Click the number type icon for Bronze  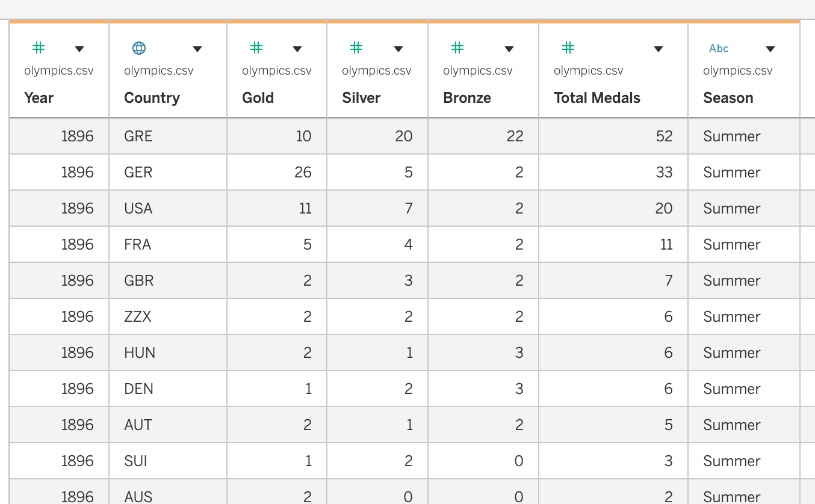457,48
